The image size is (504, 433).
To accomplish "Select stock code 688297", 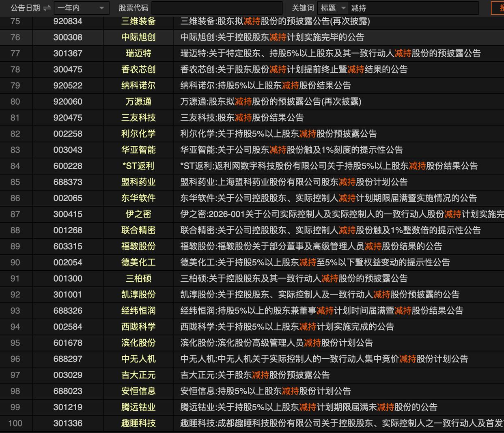I will pyautogui.click(x=68, y=359).
